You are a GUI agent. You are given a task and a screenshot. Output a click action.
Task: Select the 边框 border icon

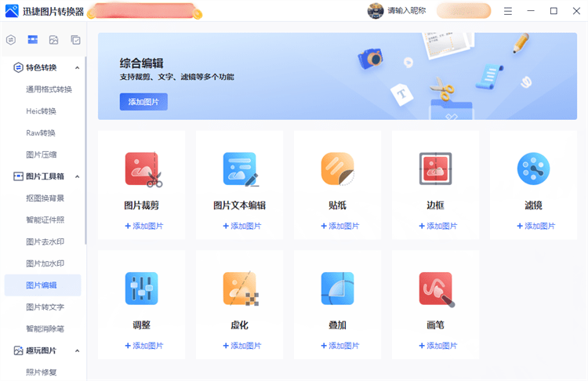click(x=435, y=169)
